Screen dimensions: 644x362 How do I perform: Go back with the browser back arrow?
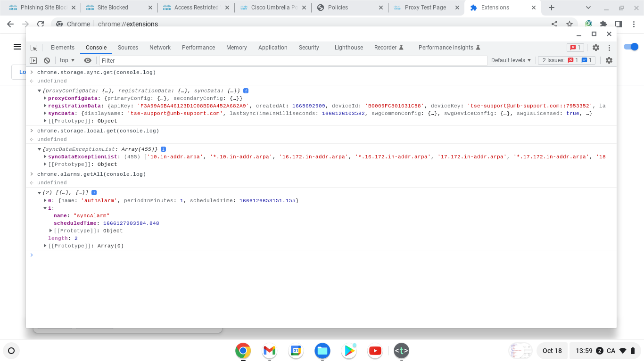(10, 24)
